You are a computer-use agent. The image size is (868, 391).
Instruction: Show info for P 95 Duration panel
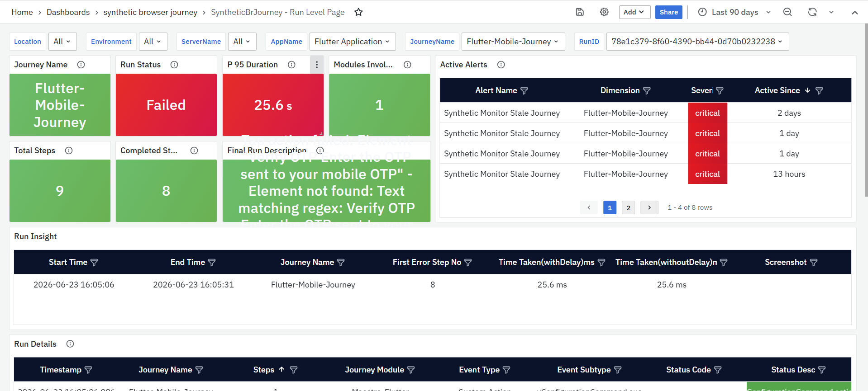point(291,65)
